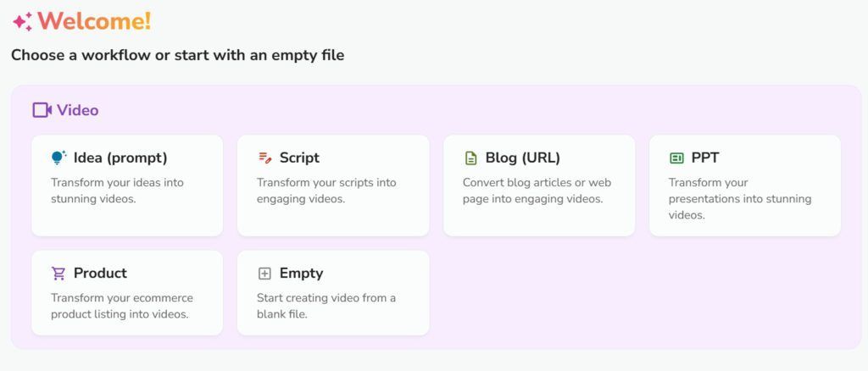Image resolution: width=868 pixels, height=371 pixels.
Task: Click the Welcome! heading text
Action: click(94, 21)
